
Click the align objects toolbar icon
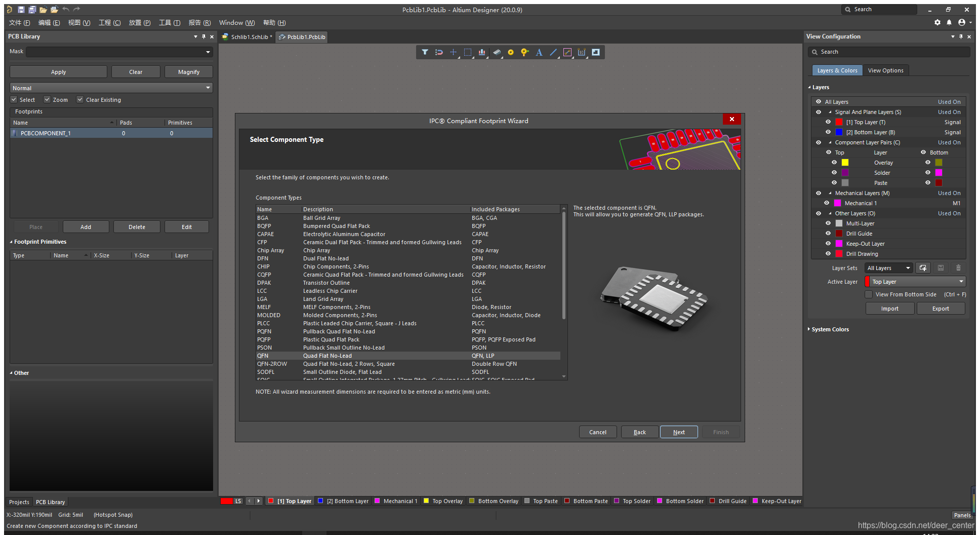(x=482, y=52)
